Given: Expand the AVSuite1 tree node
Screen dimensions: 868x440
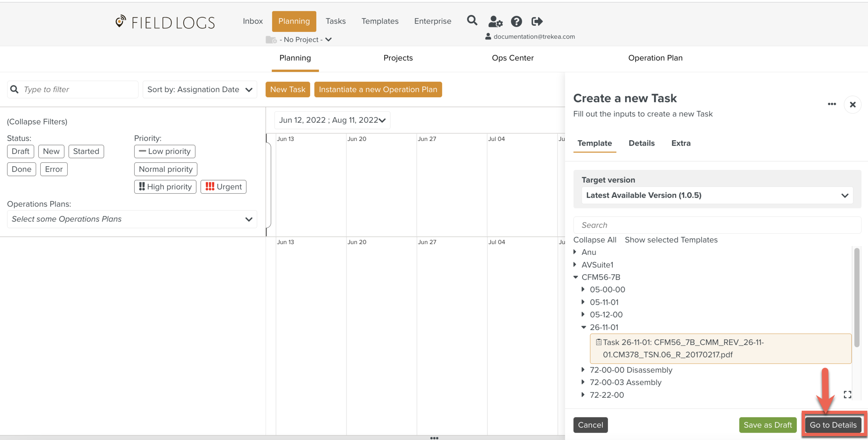Looking at the screenshot, I should [575, 264].
